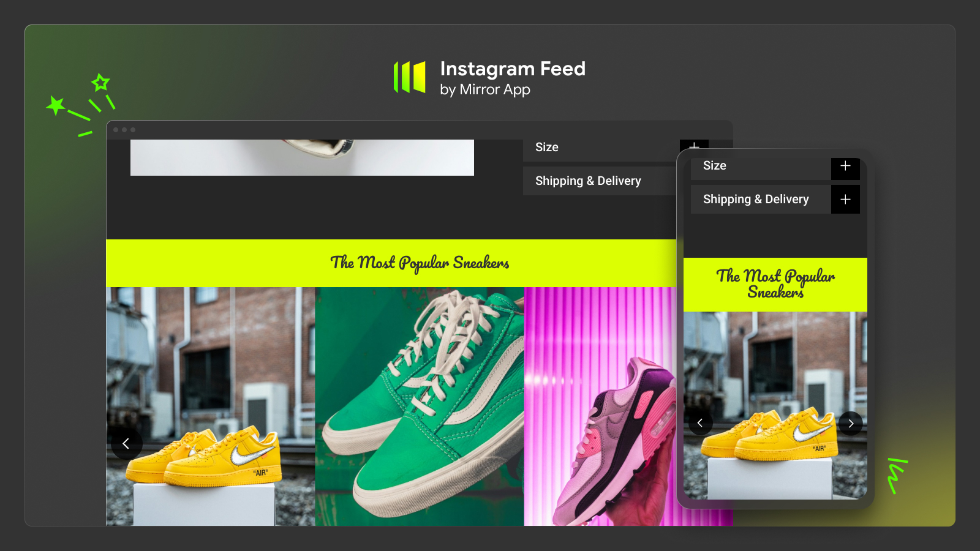Expand Shipping & Delivery plus icon on mobile preview
980x551 pixels.
(x=845, y=200)
